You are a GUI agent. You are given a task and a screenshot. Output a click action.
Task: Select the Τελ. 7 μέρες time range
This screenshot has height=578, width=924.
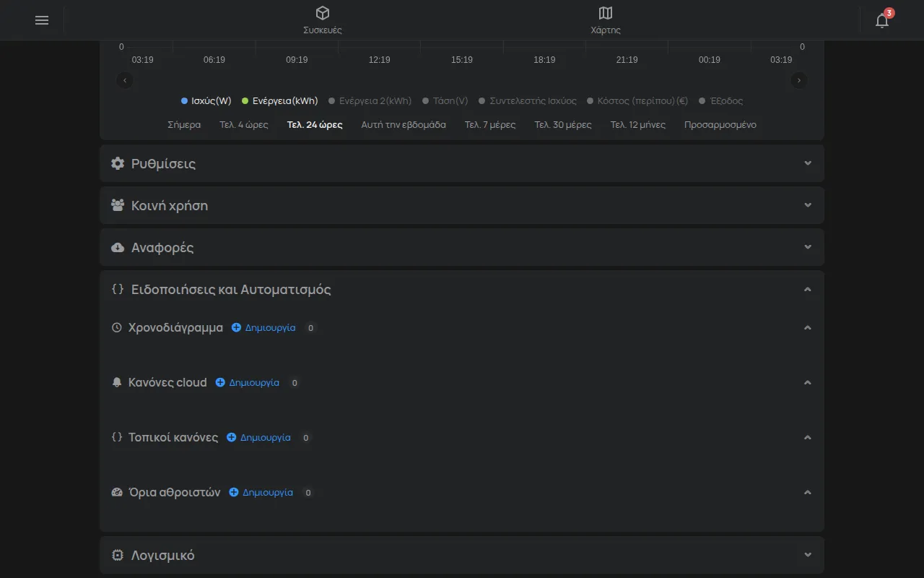490,124
